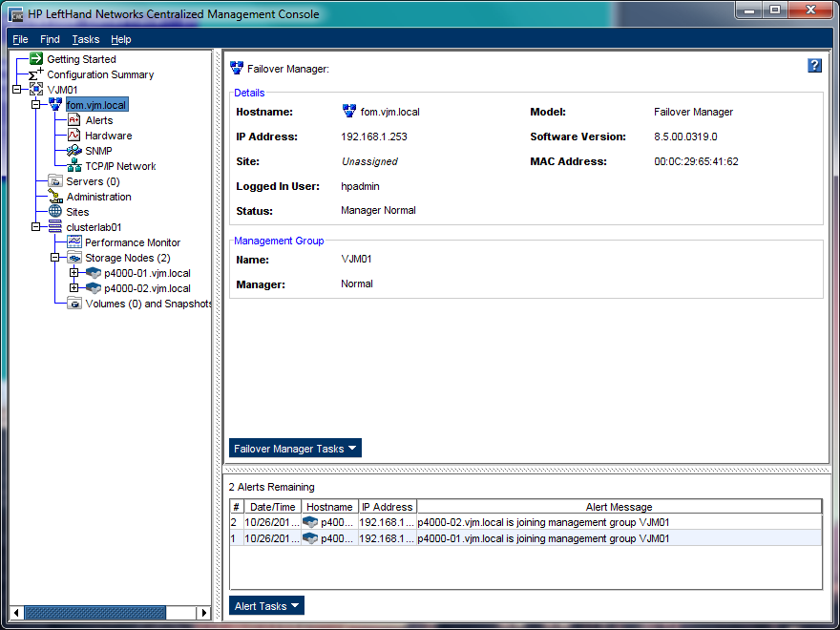This screenshot has width=840, height=630.
Task: Open the Tasks menu
Action: [85, 39]
